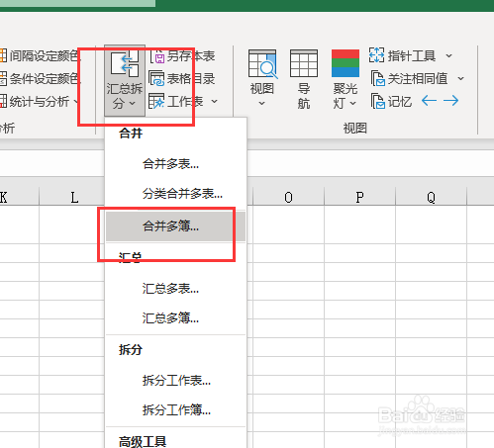
Task: Click the 记忆 icon
Action: (x=378, y=101)
